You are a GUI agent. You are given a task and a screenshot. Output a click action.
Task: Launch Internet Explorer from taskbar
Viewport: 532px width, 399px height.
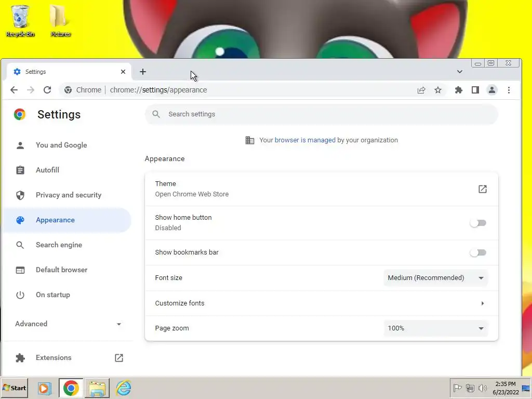(124, 388)
